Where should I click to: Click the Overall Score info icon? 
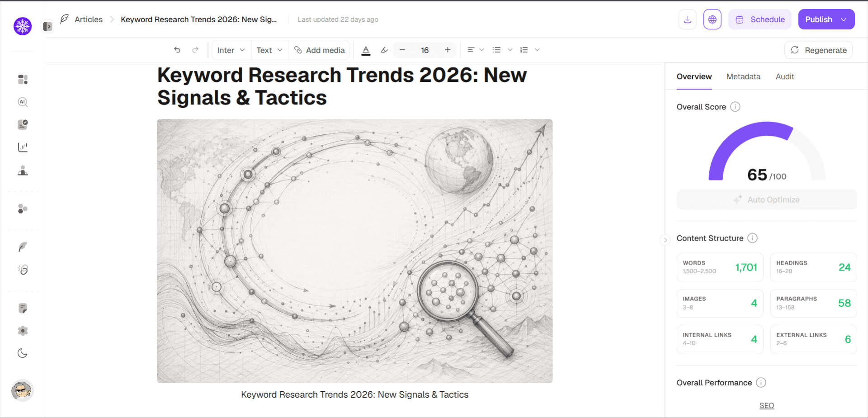click(x=736, y=107)
